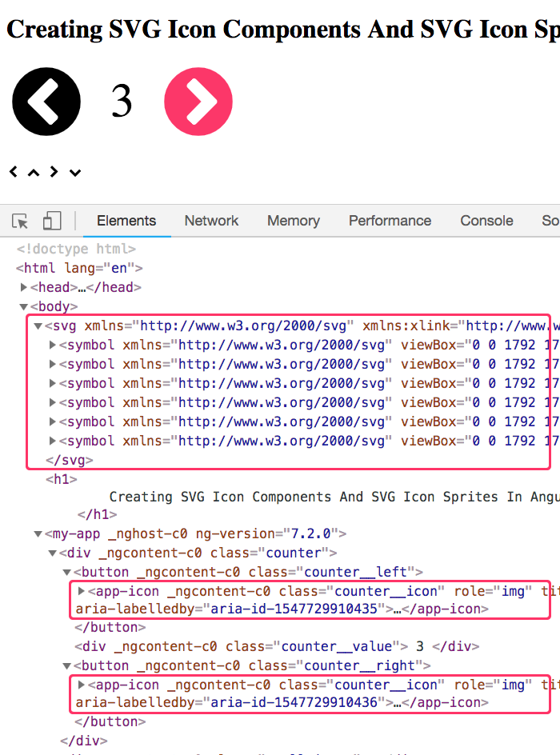Click the small up chevron icon
This screenshot has height=755, width=560.
[34, 172]
